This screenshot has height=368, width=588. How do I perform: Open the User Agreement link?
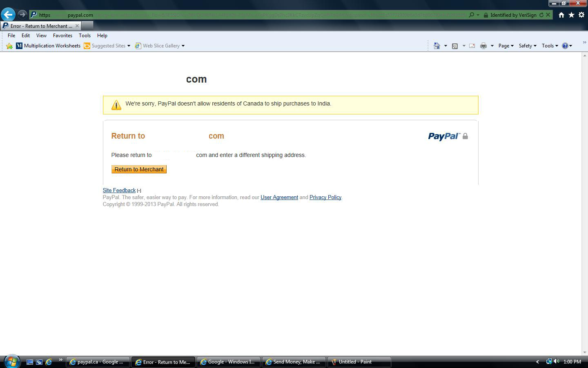[279, 197]
